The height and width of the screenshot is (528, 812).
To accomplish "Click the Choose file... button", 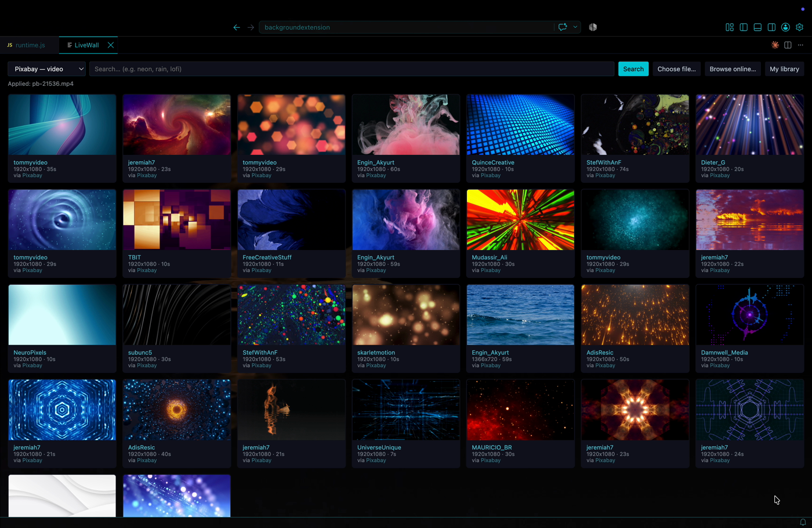I will (x=676, y=69).
